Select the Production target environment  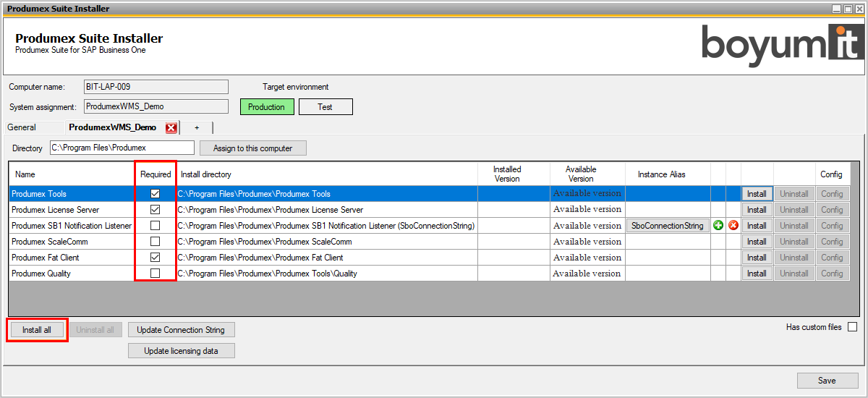coord(267,107)
